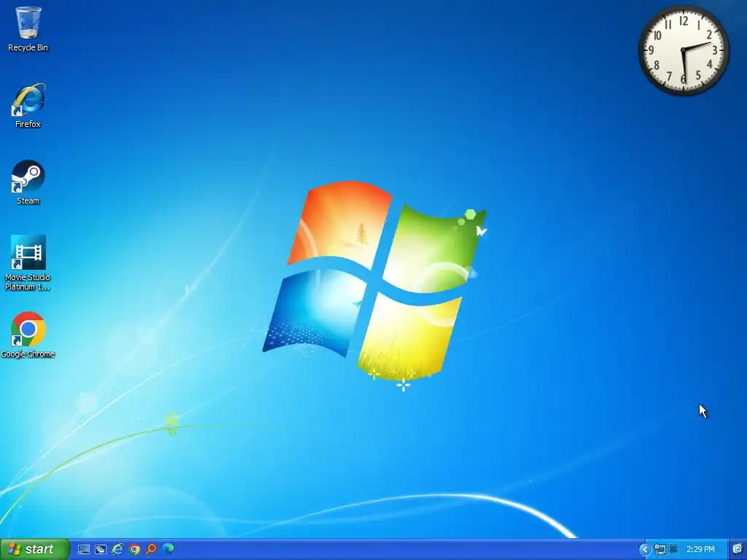Select the Recycle Bin desktop icon

(x=28, y=28)
